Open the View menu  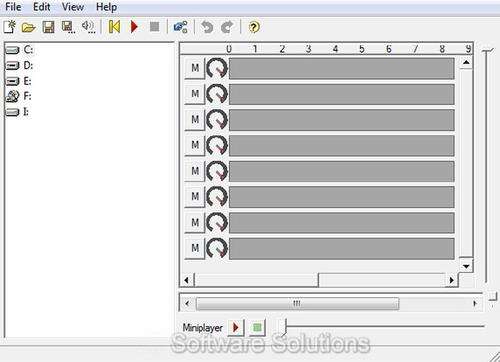click(73, 7)
